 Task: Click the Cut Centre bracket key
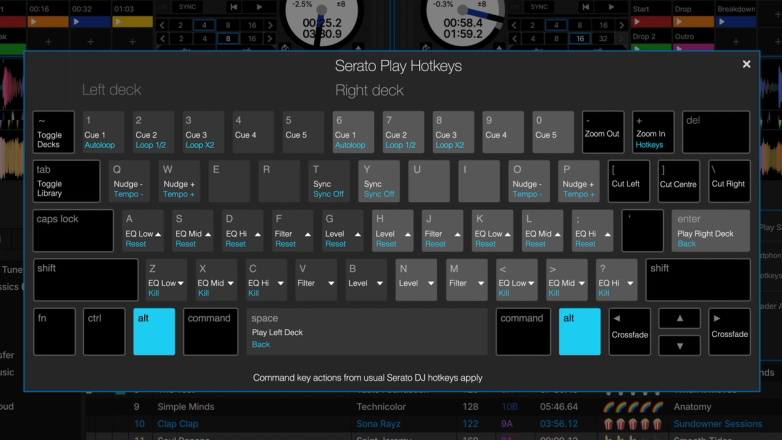[x=678, y=181]
